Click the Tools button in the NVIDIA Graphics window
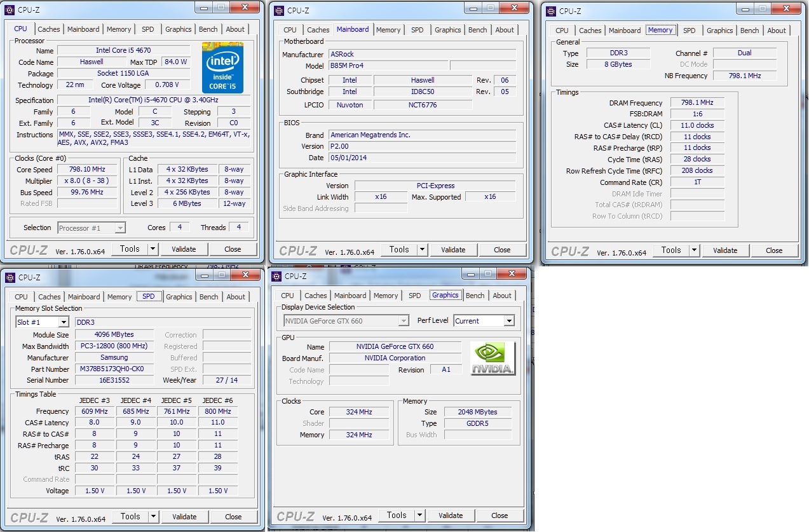This screenshot has width=809, height=532. coord(397,515)
